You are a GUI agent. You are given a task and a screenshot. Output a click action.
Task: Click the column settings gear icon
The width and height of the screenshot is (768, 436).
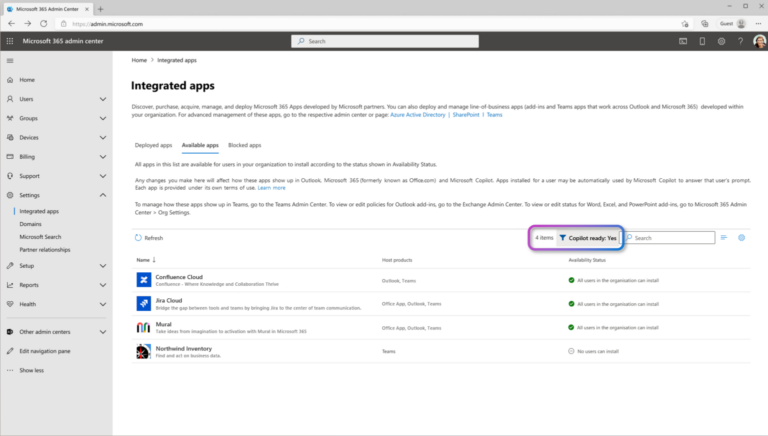742,238
